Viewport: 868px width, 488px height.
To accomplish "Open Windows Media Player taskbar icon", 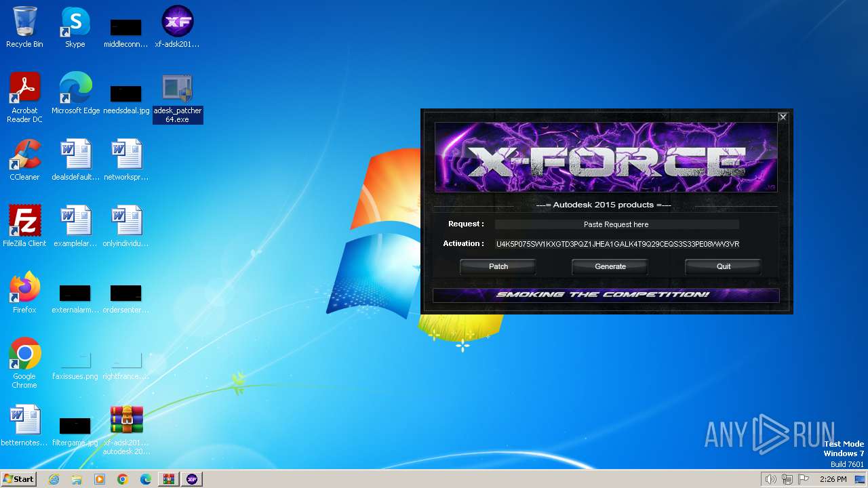I will click(x=100, y=479).
